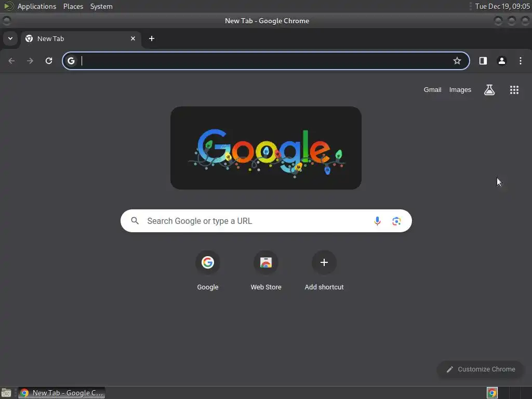Open the Google shortcut tile

(208, 271)
